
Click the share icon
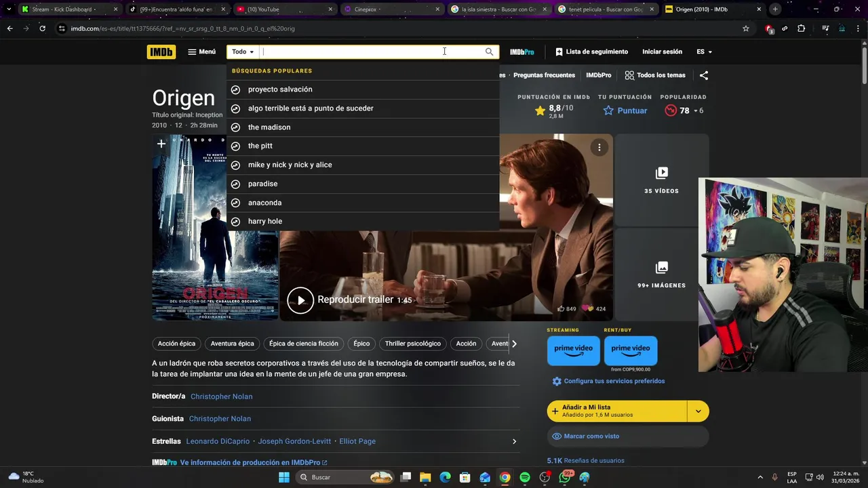click(x=704, y=75)
